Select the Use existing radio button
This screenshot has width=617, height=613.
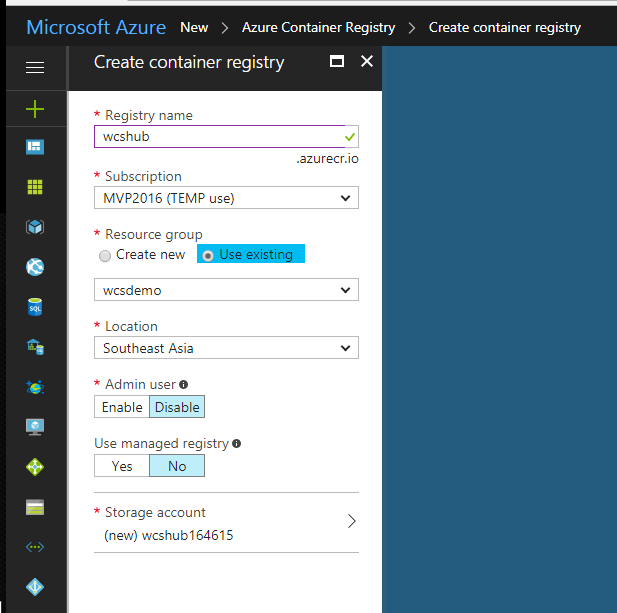click(x=208, y=255)
